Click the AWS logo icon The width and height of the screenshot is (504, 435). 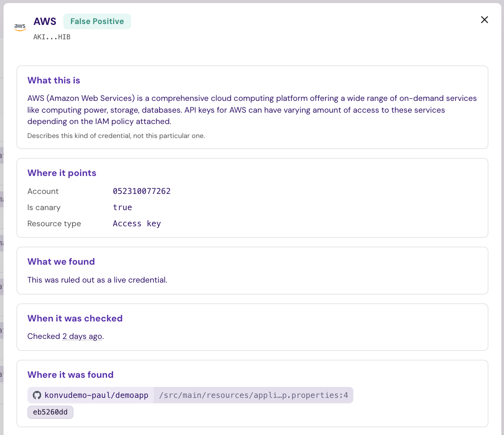click(x=20, y=27)
